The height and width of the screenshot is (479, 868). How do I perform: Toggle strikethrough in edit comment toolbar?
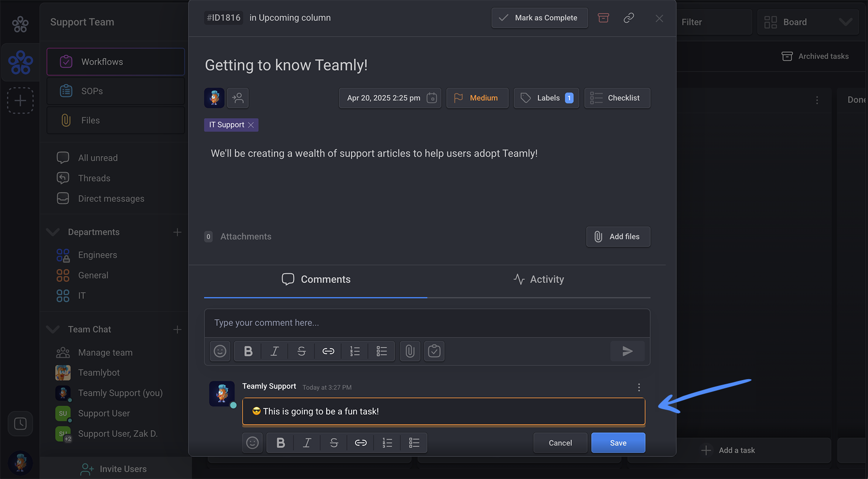334,443
